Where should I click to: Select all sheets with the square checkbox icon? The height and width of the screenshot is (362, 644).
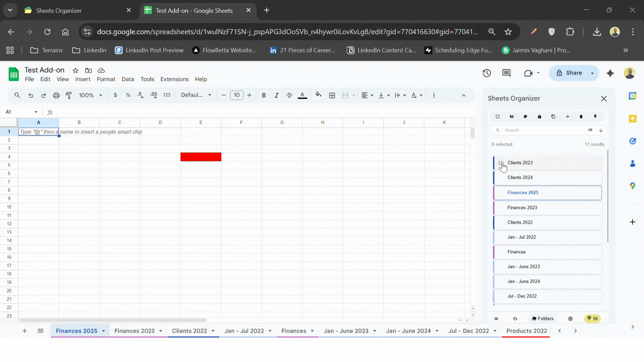497,116
